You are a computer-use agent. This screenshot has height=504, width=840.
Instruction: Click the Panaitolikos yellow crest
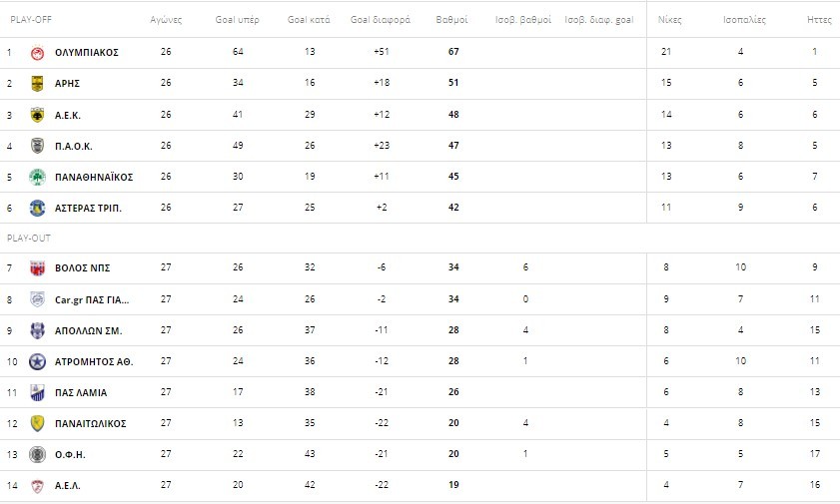(37, 423)
